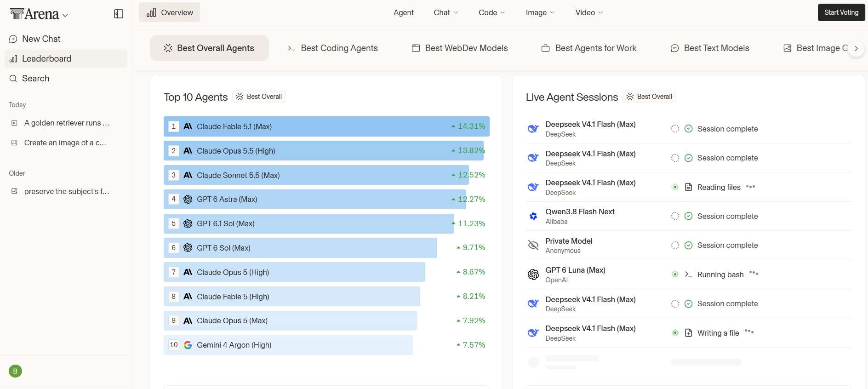This screenshot has width=868, height=389.
Task: Collapse the sidebar panel icon
Action: 119,14
